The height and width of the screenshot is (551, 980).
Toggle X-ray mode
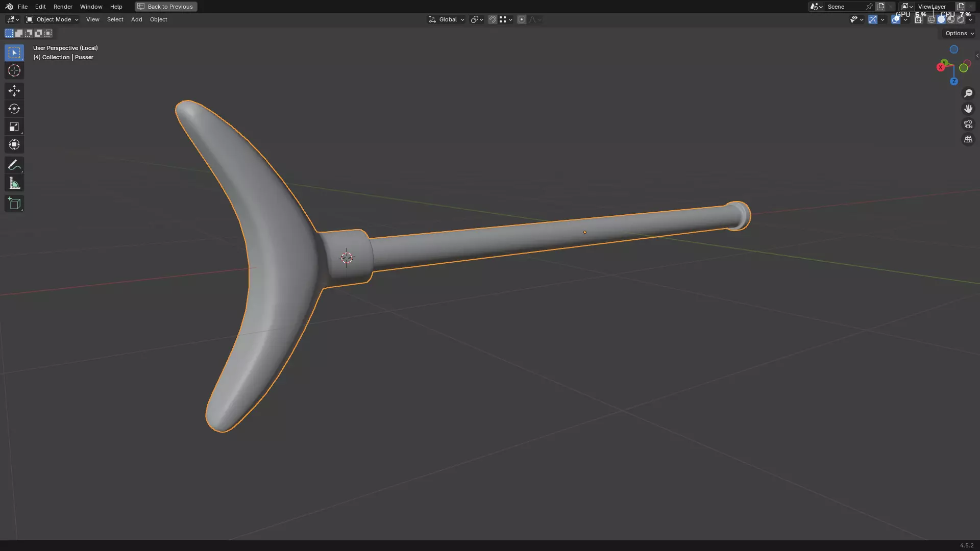919,19
